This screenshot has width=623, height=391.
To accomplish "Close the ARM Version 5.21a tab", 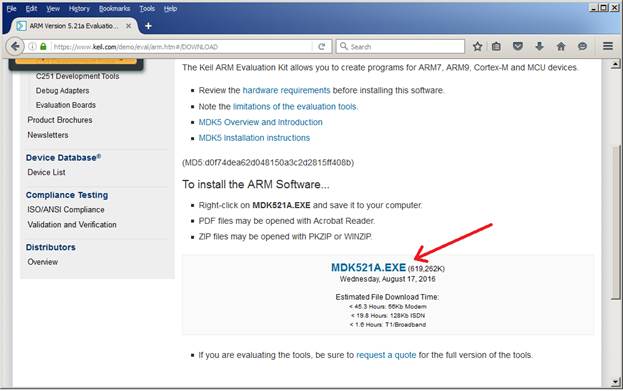I will click(128, 26).
